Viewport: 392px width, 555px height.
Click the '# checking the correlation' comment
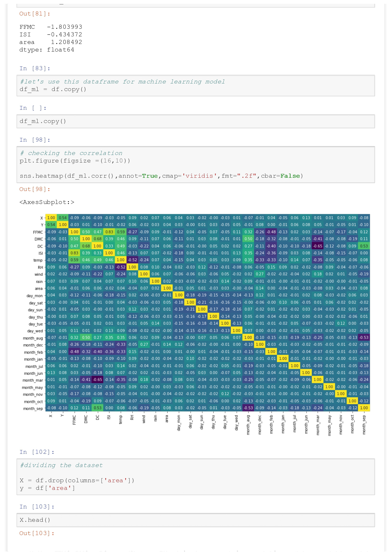(x=71, y=153)
